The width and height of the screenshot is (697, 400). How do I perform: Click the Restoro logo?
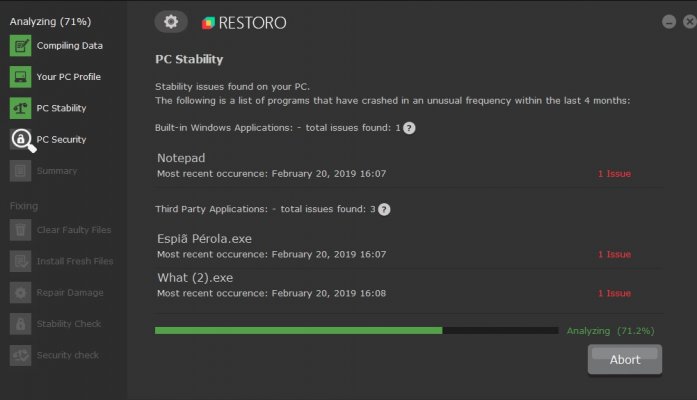pos(244,23)
